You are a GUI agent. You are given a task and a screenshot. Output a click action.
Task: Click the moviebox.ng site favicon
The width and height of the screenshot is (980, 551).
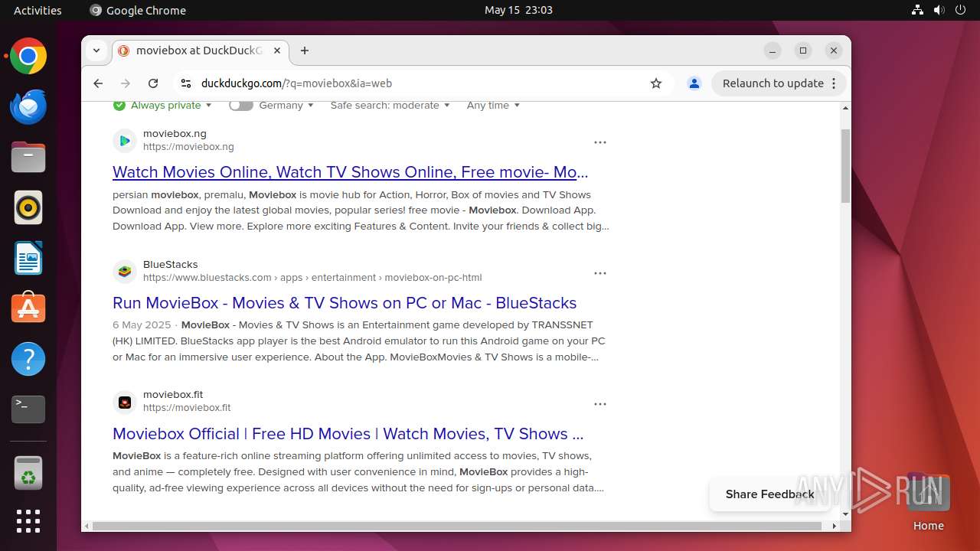(125, 141)
